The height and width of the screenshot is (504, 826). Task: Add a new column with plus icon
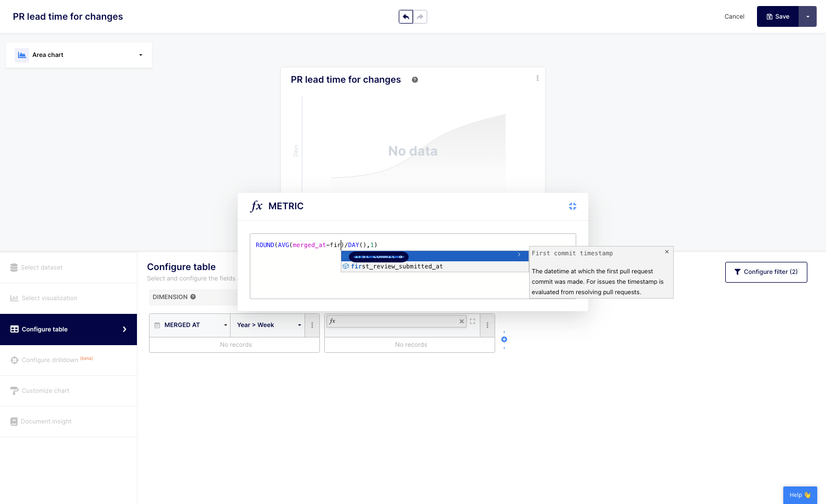point(504,340)
